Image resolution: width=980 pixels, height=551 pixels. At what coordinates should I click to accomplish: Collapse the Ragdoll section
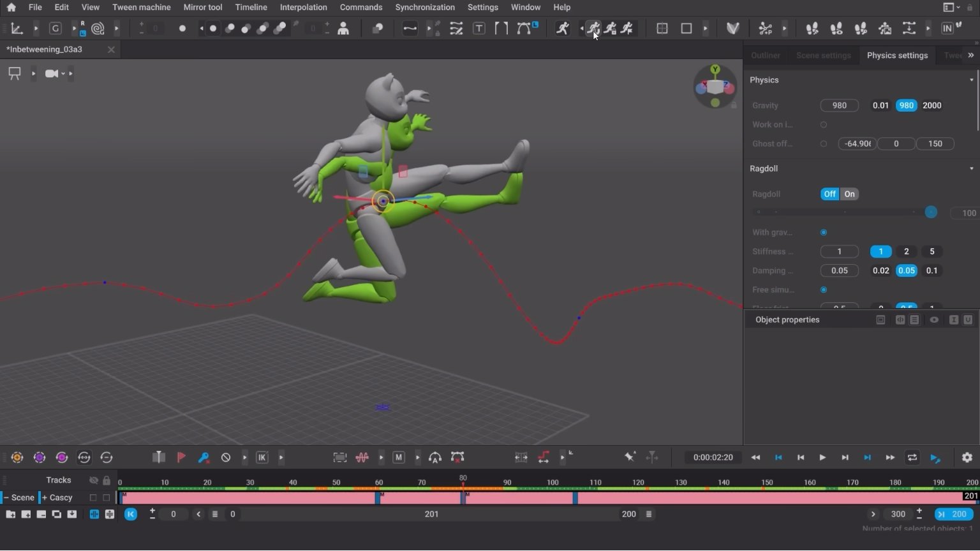point(972,169)
